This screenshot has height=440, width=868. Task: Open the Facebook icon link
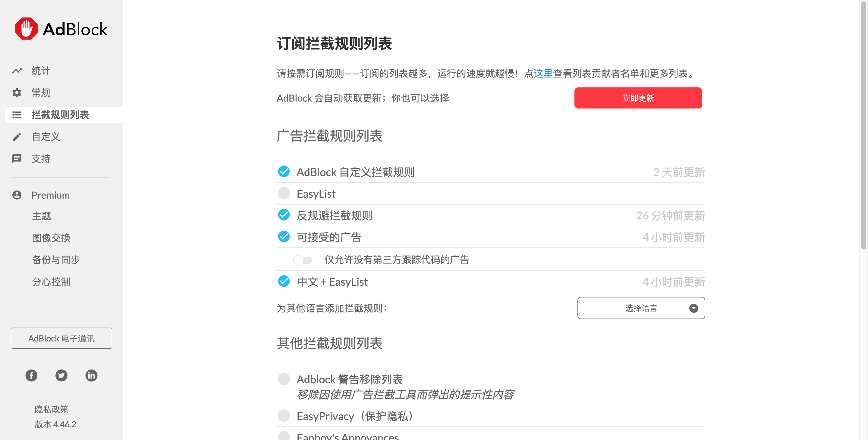(31, 375)
